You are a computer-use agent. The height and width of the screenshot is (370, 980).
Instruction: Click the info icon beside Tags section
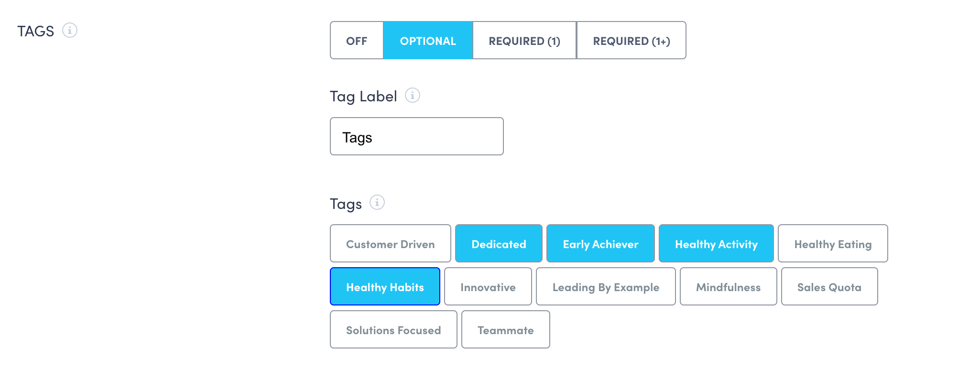point(377,203)
